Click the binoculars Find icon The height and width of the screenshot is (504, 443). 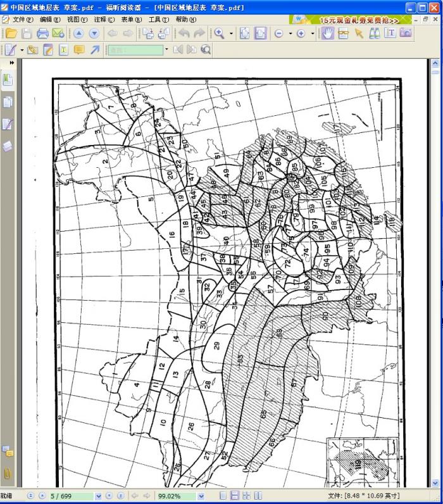click(x=375, y=34)
